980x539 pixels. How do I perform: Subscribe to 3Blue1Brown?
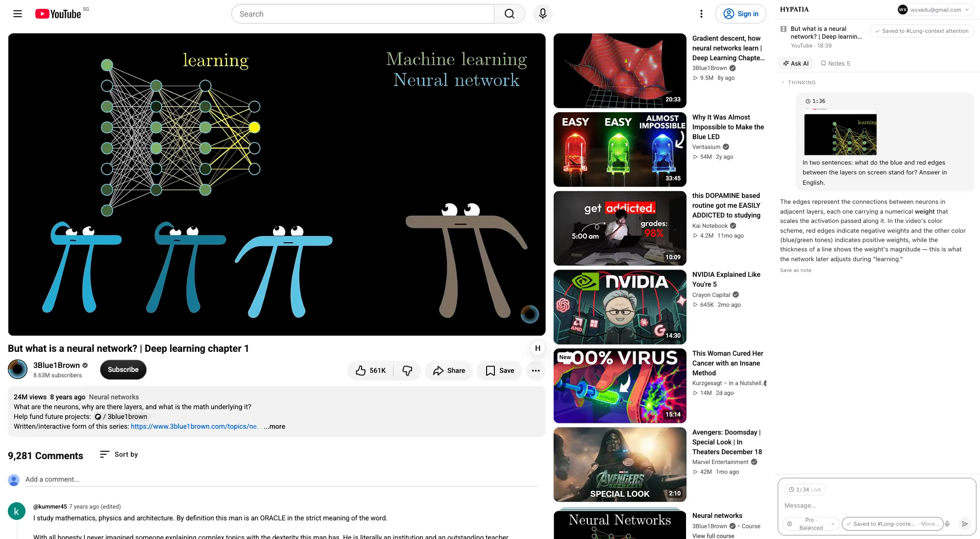point(123,369)
